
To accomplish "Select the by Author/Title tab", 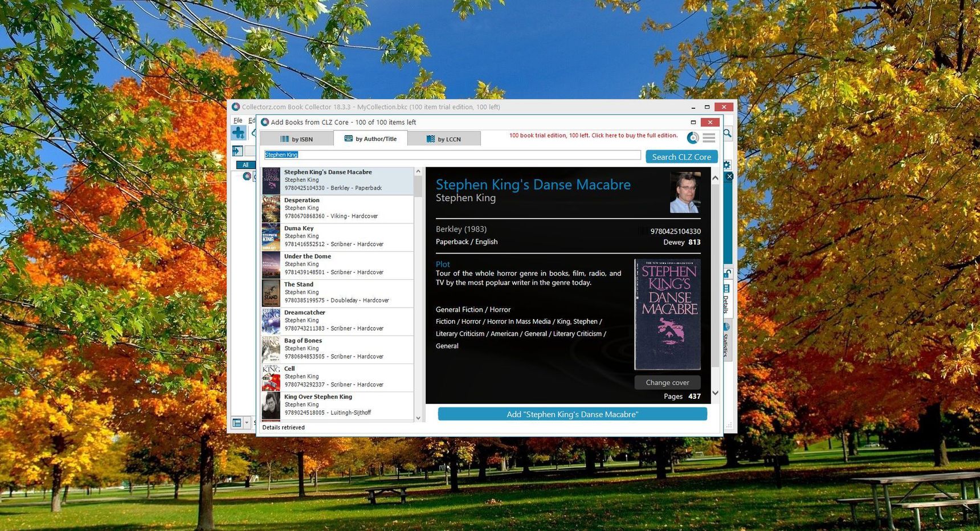I will tap(370, 138).
